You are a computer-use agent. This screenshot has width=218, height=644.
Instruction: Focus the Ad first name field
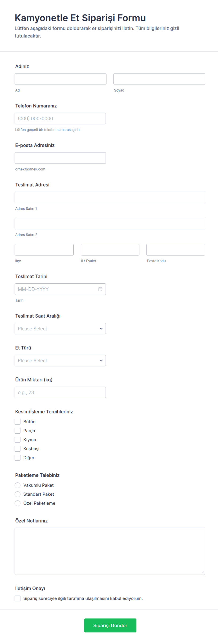[60, 79]
